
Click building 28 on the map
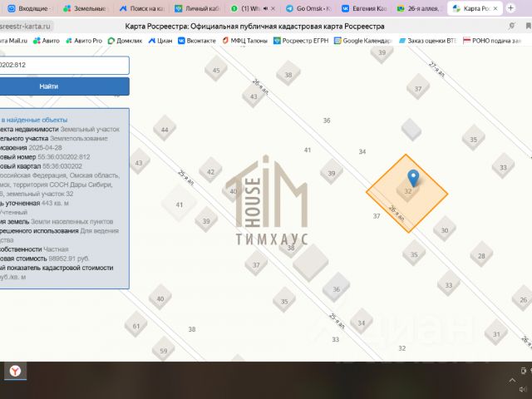coord(481,256)
